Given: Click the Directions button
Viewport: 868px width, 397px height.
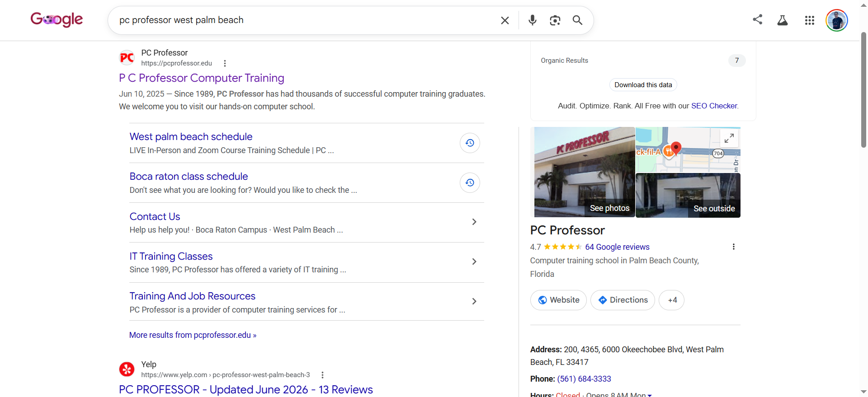Looking at the screenshot, I should 623,300.
